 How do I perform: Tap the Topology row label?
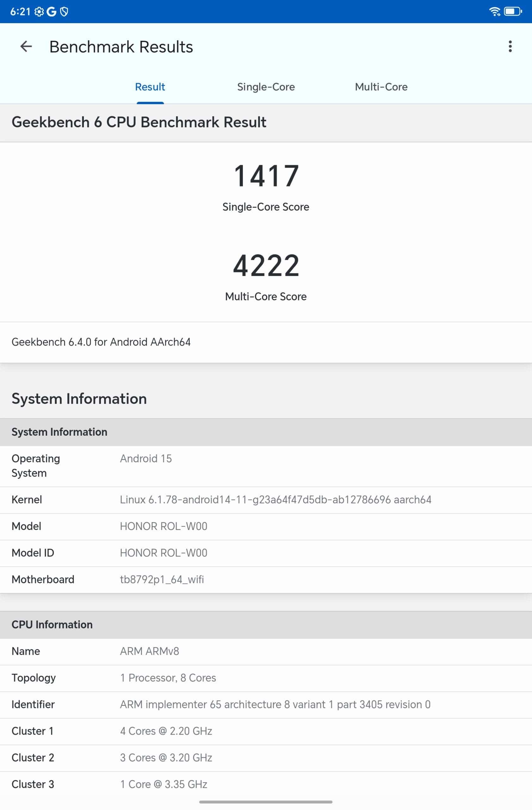34,678
